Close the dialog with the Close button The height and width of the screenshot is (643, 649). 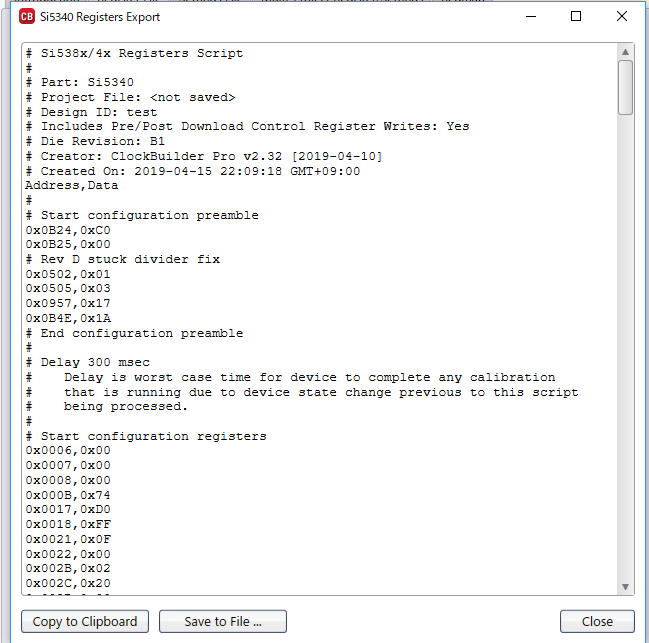pos(597,621)
